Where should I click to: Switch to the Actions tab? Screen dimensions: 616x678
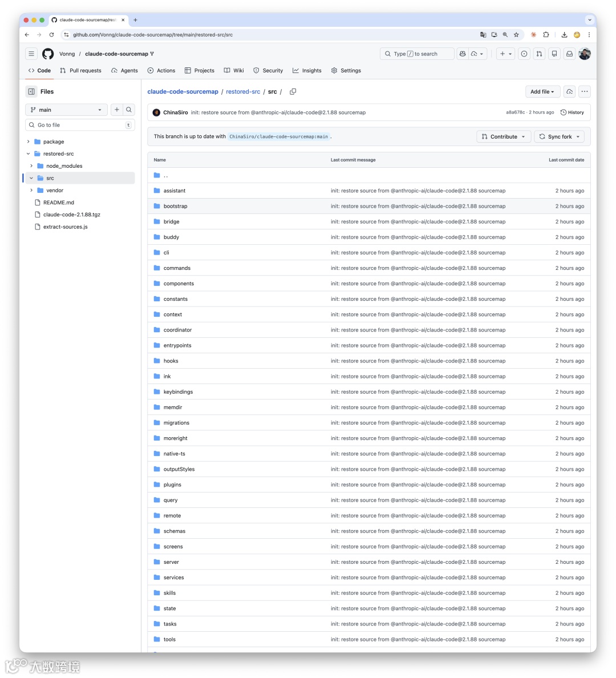[x=161, y=70]
